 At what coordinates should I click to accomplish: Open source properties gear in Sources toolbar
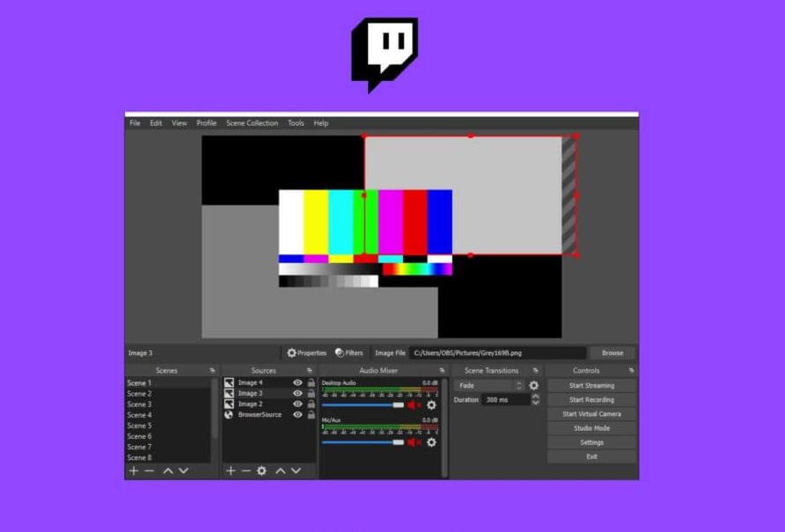tap(261, 471)
